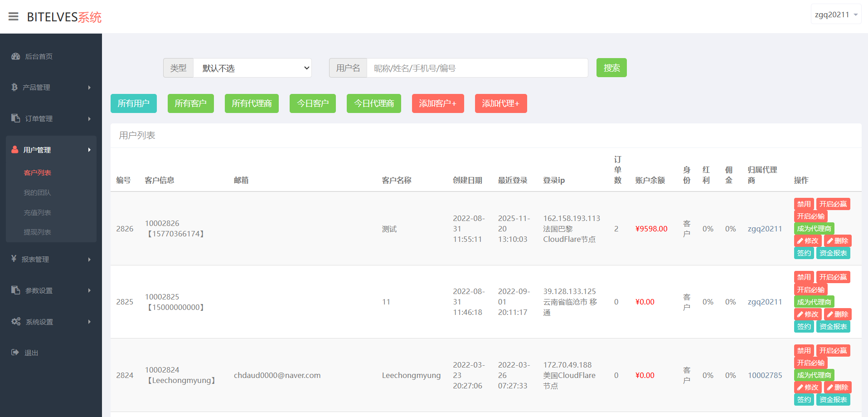Click the 订单管理 document icon

(16, 118)
